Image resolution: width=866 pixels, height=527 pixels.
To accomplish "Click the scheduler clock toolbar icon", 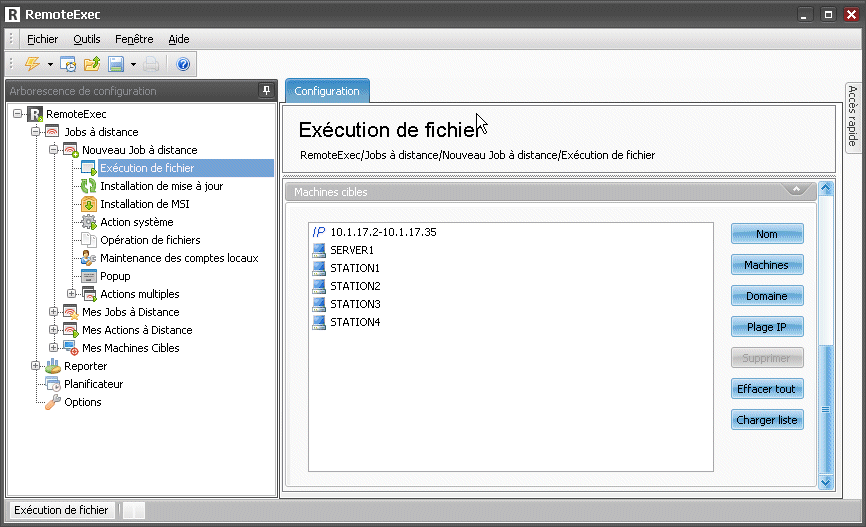I will [x=68, y=65].
